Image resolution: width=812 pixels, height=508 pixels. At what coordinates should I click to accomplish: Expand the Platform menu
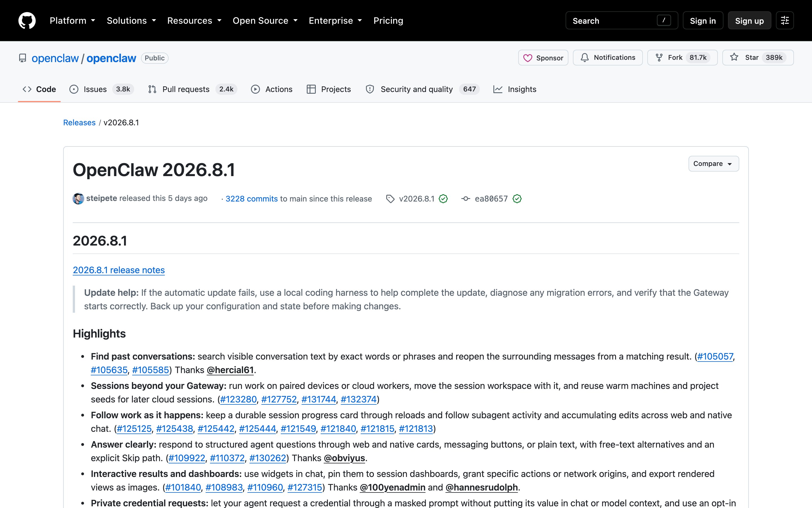pyautogui.click(x=72, y=21)
